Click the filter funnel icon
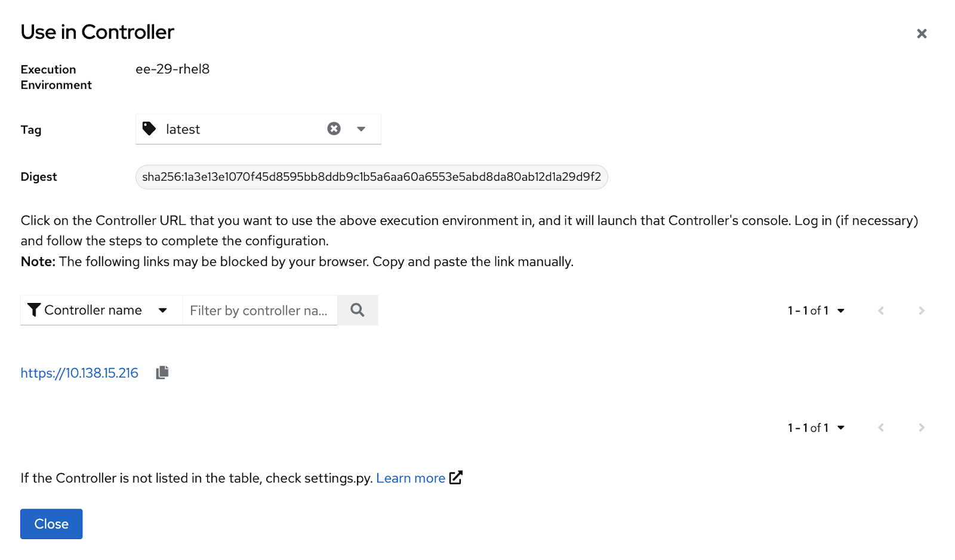The width and height of the screenshot is (955, 560). 34,310
